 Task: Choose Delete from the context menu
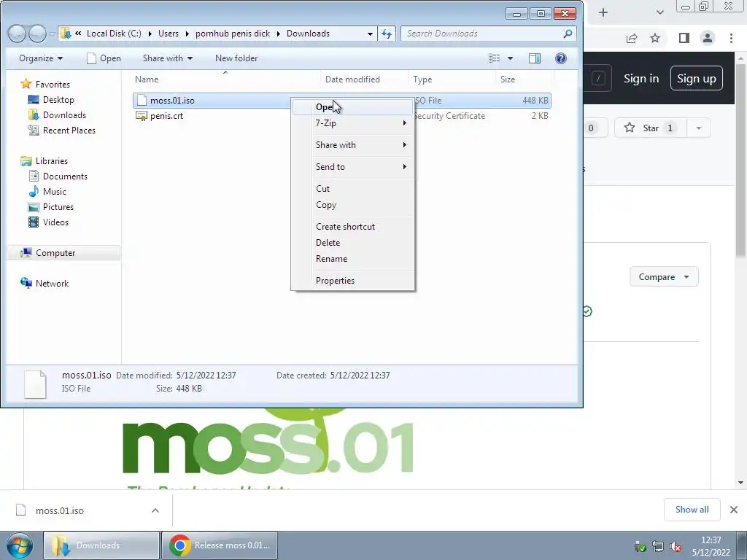[x=352, y=242]
